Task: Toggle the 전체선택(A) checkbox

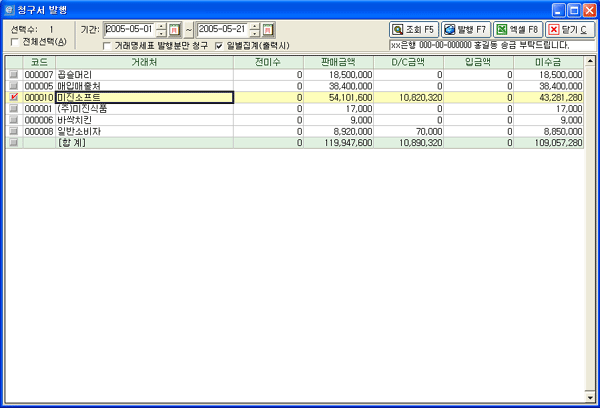Action: pos(15,42)
